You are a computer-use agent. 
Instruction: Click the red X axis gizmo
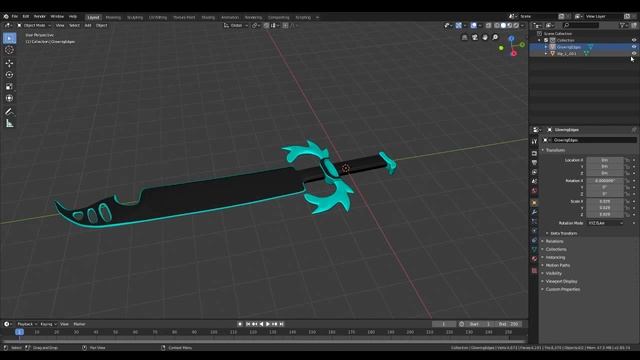tap(513, 53)
